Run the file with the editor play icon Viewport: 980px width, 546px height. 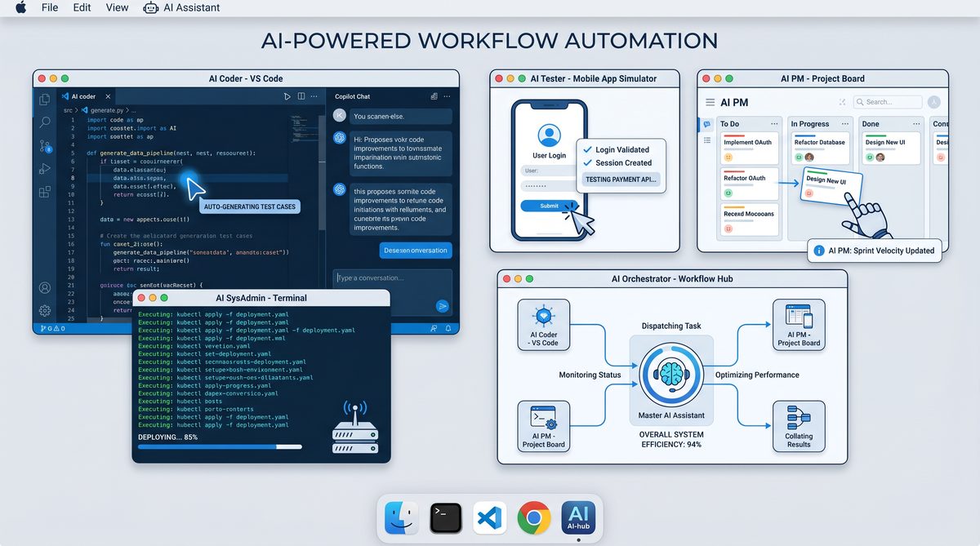(287, 96)
